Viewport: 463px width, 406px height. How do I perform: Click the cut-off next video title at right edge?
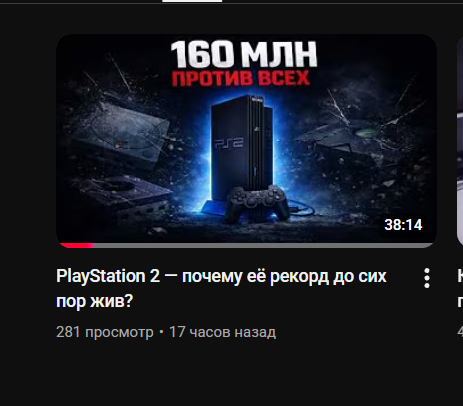point(460,289)
